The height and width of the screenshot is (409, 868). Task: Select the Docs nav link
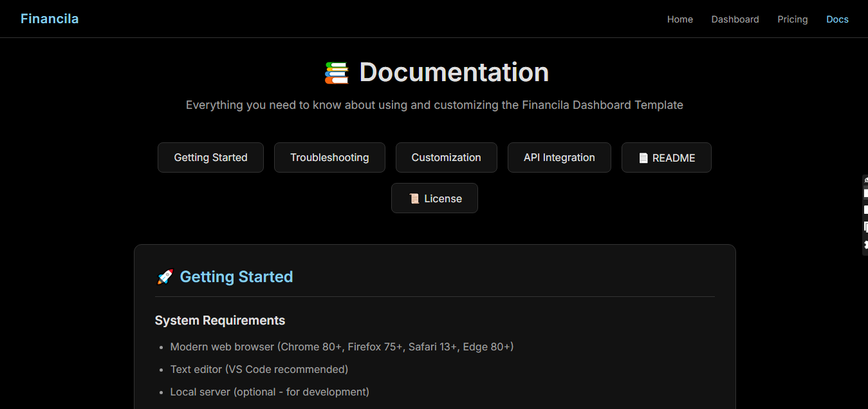coord(837,19)
